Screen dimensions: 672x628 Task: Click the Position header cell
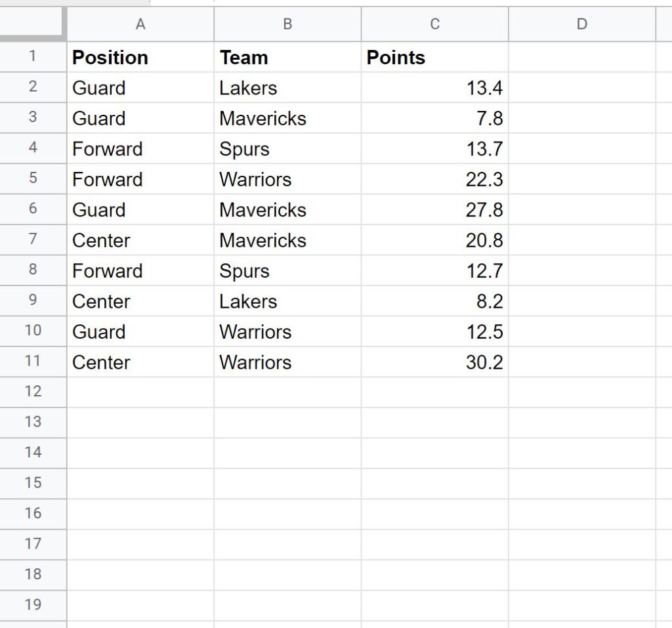pyautogui.click(x=140, y=58)
